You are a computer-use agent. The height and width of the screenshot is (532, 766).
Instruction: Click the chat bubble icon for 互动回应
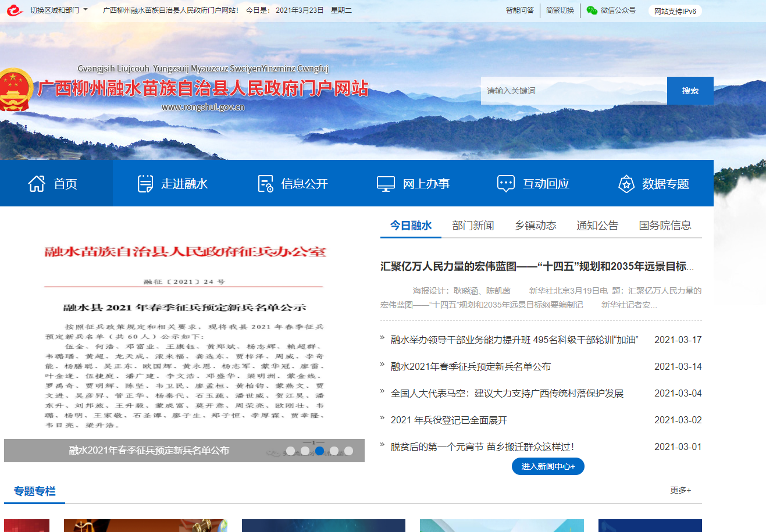click(x=505, y=184)
